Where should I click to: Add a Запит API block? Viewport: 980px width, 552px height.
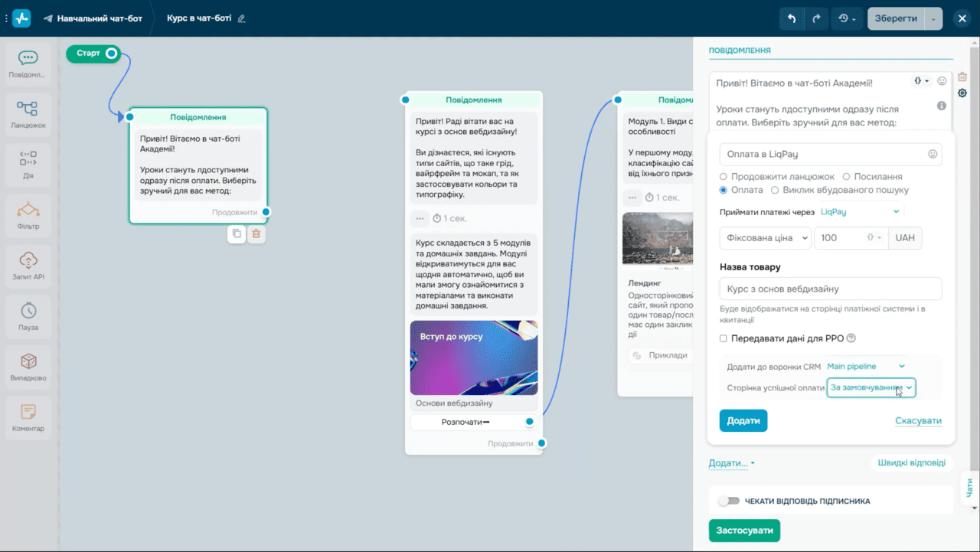(x=28, y=266)
